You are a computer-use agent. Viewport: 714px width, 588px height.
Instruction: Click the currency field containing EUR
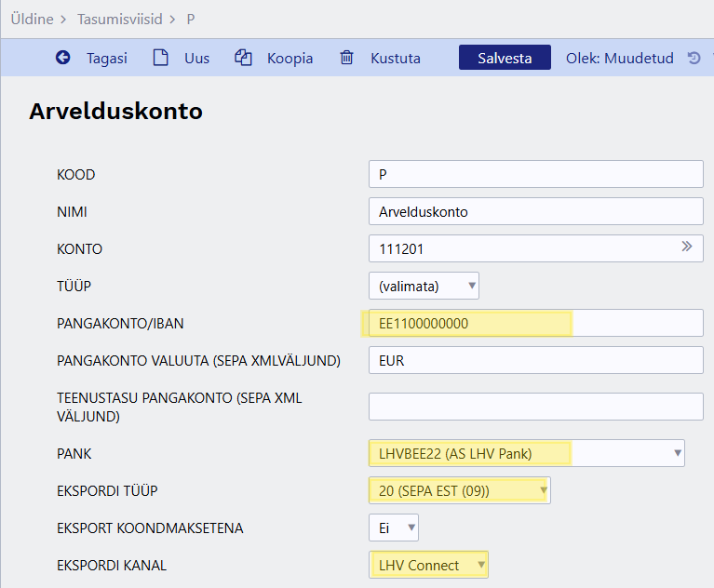click(535, 360)
